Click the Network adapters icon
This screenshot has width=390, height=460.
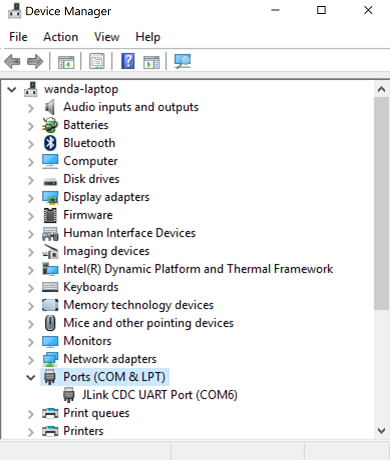click(50, 359)
